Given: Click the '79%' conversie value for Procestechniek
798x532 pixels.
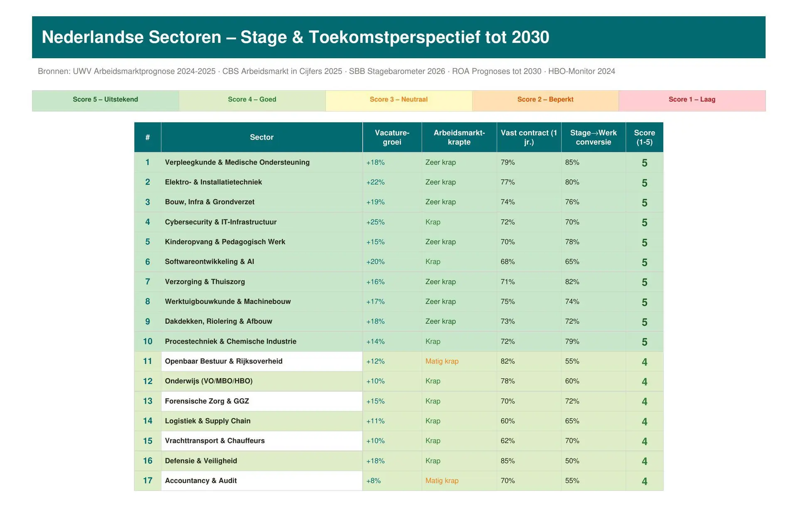Looking at the screenshot, I should [572, 341].
